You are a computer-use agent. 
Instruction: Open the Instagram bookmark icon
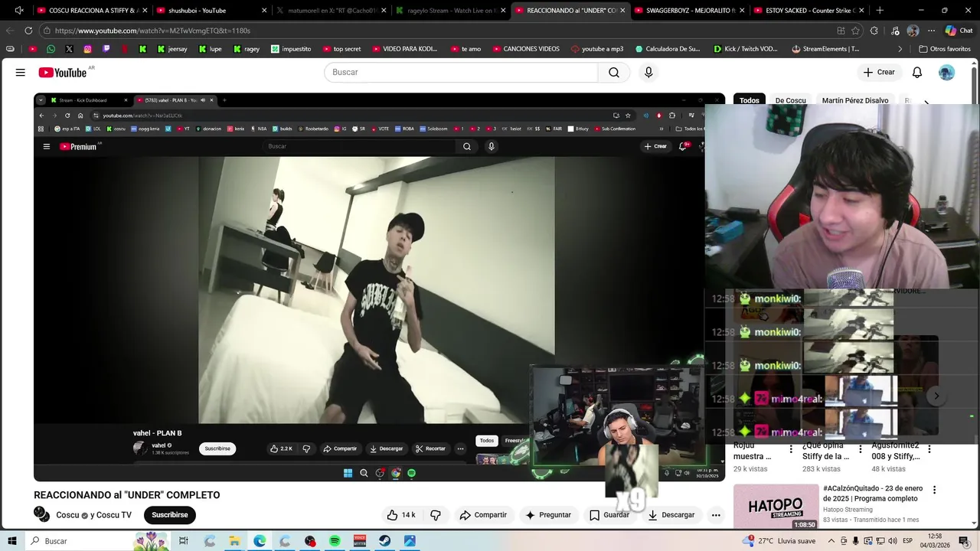pyautogui.click(x=87, y=49)
